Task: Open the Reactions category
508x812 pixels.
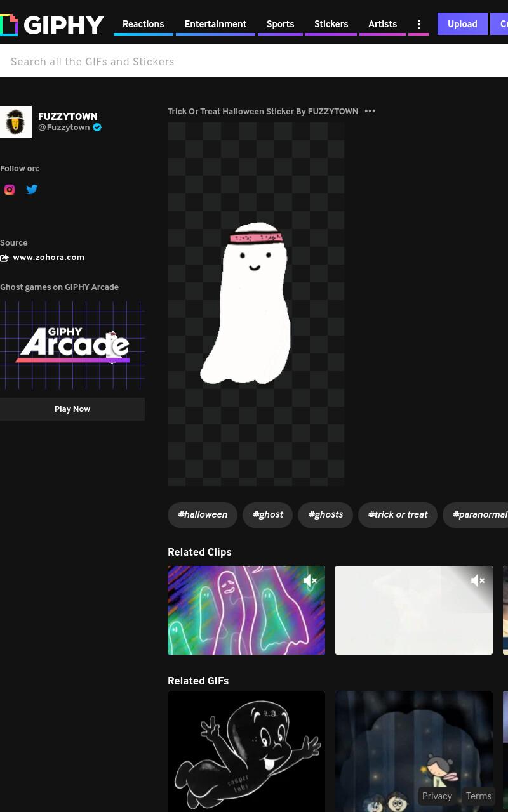Action: [144, 24]
